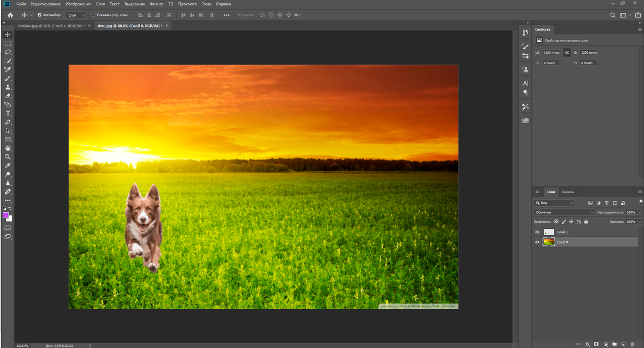Hide Слой 0 with eye icon
The image size is (644, 348).
click(x=537, y=242)
